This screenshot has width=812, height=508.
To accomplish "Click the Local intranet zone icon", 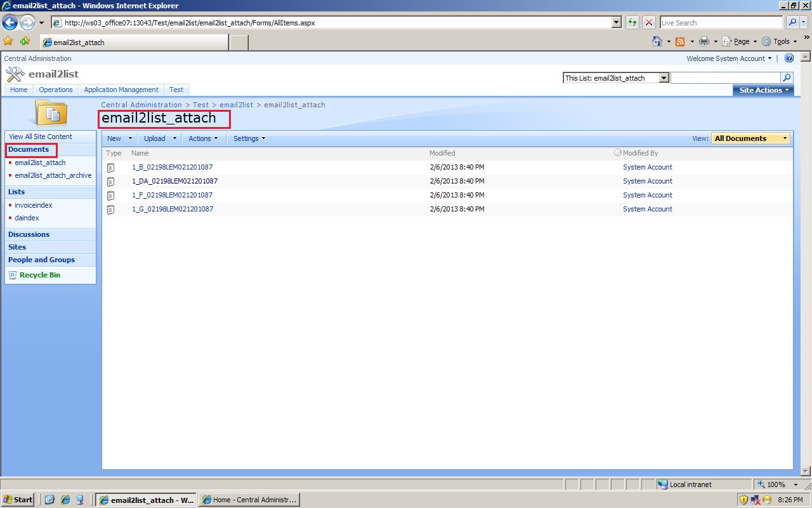I will coord(663,485).
